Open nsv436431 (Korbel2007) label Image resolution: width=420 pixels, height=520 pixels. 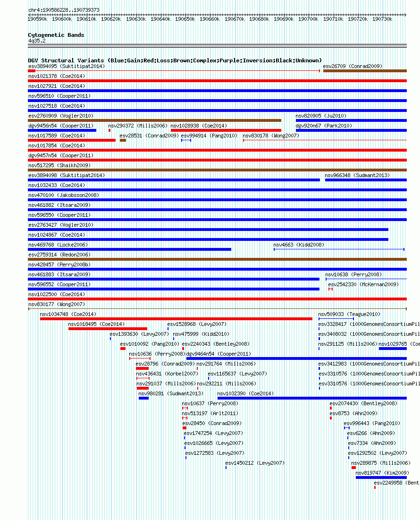point(167,375)
